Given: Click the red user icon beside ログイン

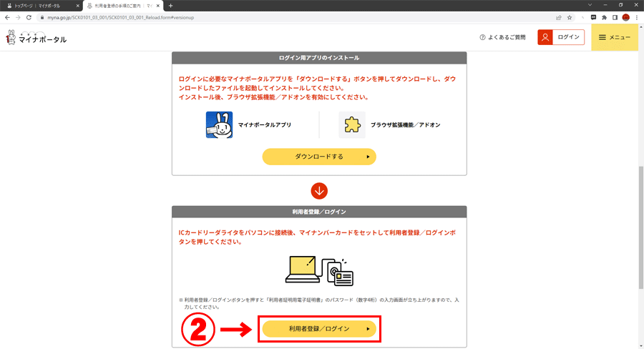Looking at the screenshot, I should 545,37.
